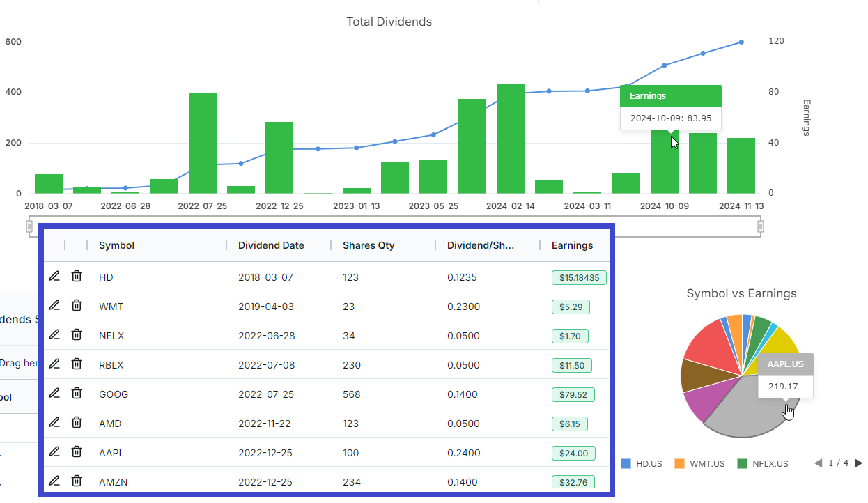Image resolution: width=868 pixels, height=503 pixels.
Task: Click the green bar at 2018-03-07
Action: (49, 184)
